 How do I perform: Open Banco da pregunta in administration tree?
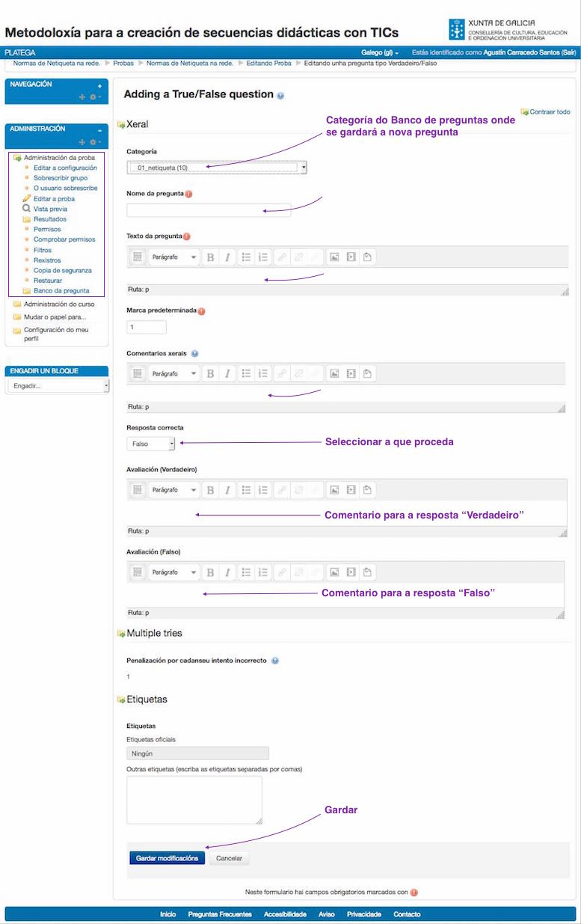61,290
